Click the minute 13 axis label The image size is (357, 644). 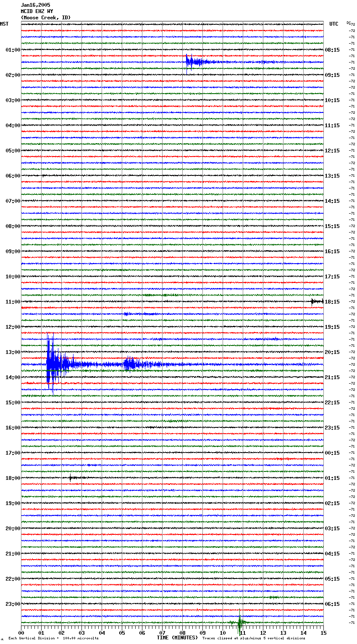(x=283, y=633)
